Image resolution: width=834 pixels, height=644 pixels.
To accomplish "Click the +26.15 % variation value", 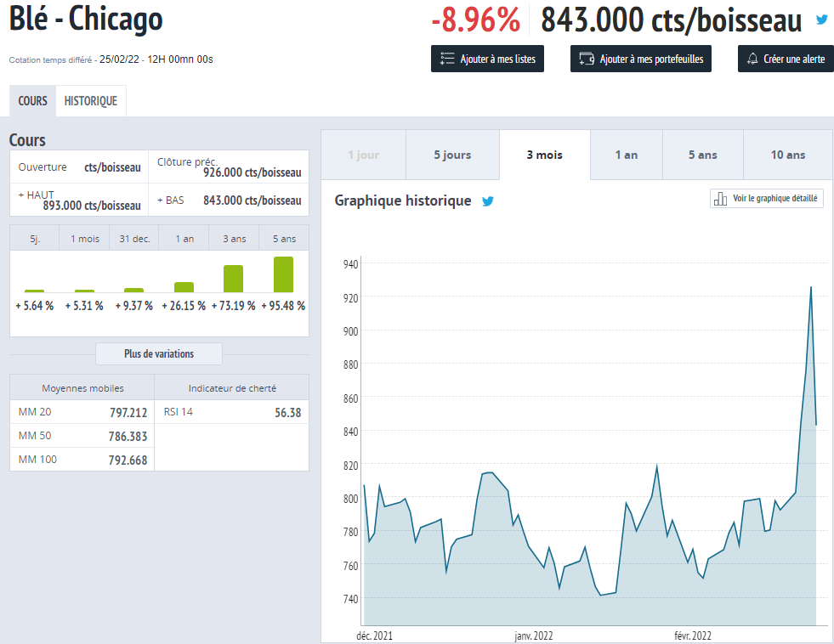I will (184, 306).
